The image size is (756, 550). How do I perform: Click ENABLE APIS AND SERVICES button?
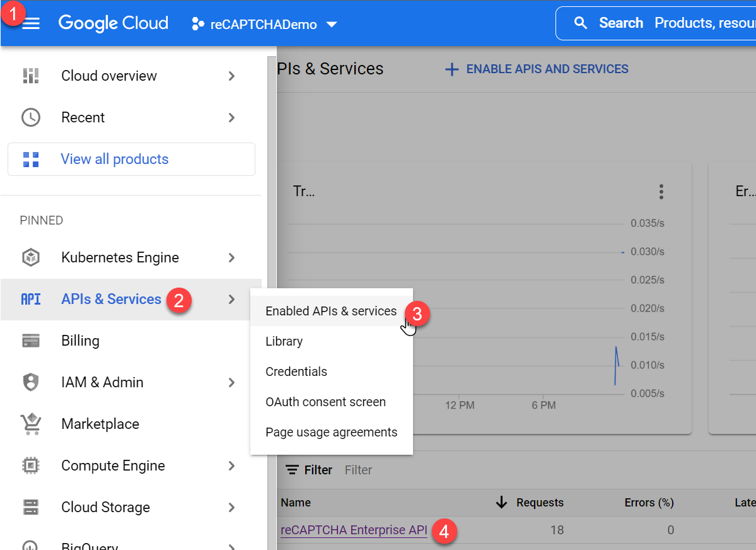point(537,69)
